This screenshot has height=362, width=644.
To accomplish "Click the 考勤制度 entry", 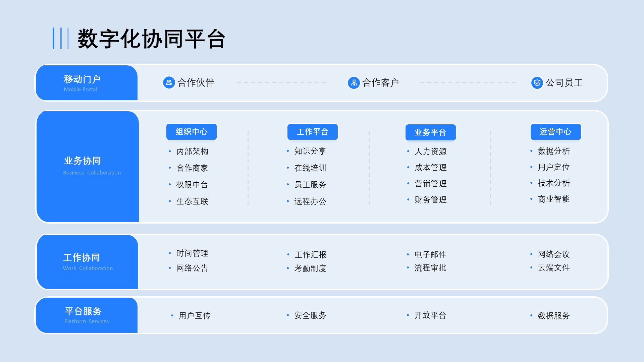I will pos(310,268).
